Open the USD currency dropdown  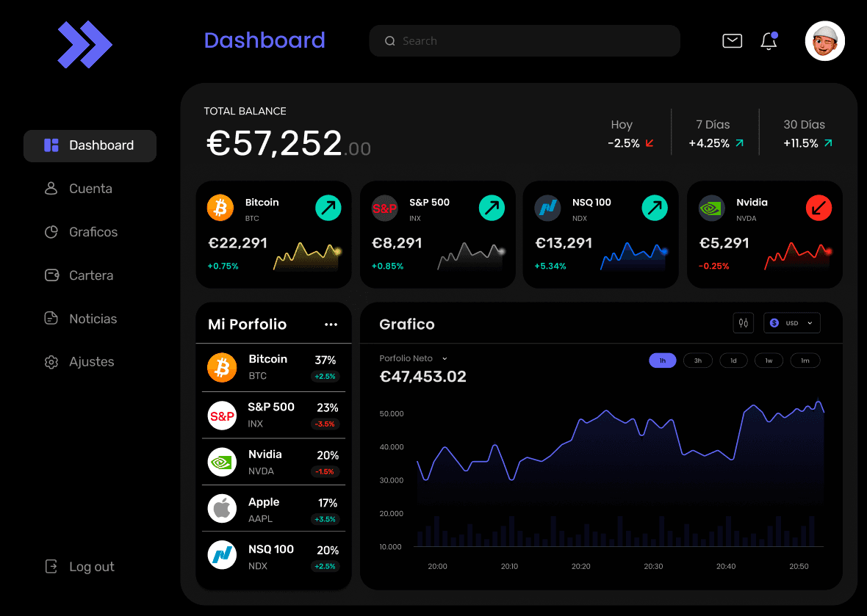791,323
